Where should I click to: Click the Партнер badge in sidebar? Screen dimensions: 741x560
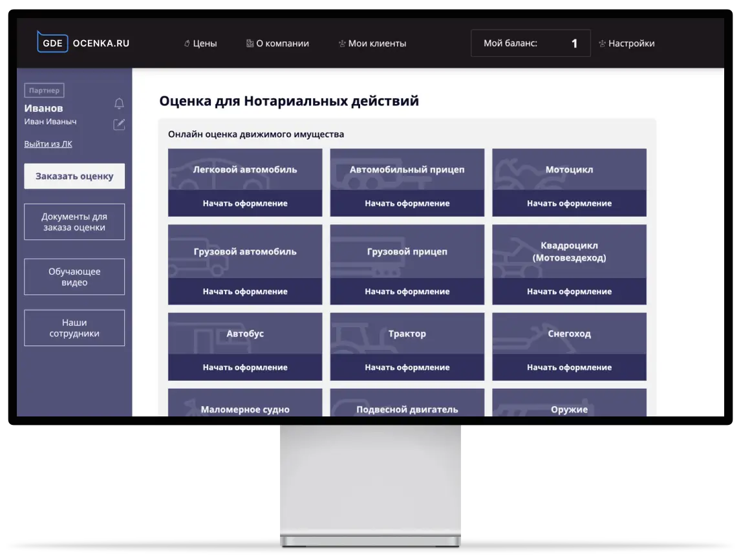pyautogui.click(x=44, y=91)
